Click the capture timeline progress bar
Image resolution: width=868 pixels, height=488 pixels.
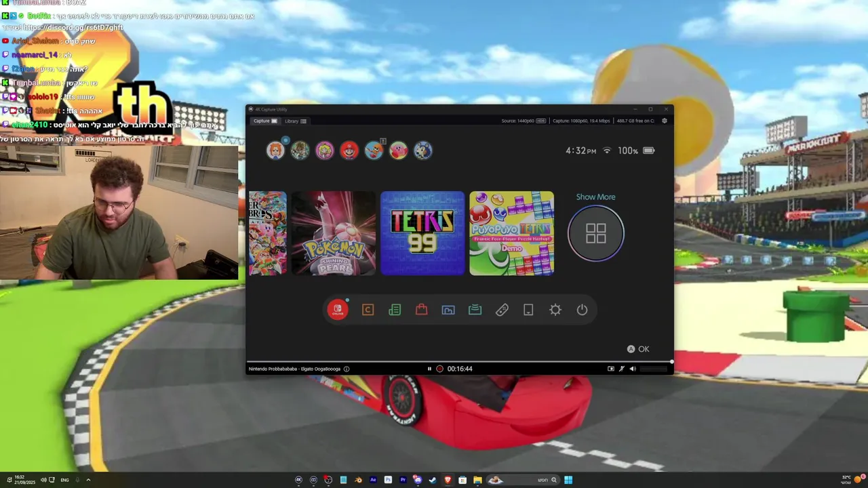pyautogui.click(x=459, y=362)
